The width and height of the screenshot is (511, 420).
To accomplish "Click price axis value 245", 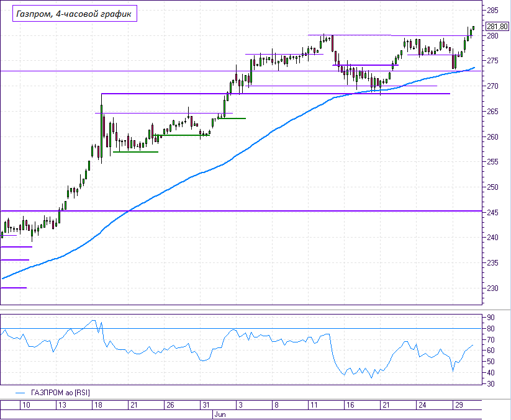I will (x=492, y=213).
